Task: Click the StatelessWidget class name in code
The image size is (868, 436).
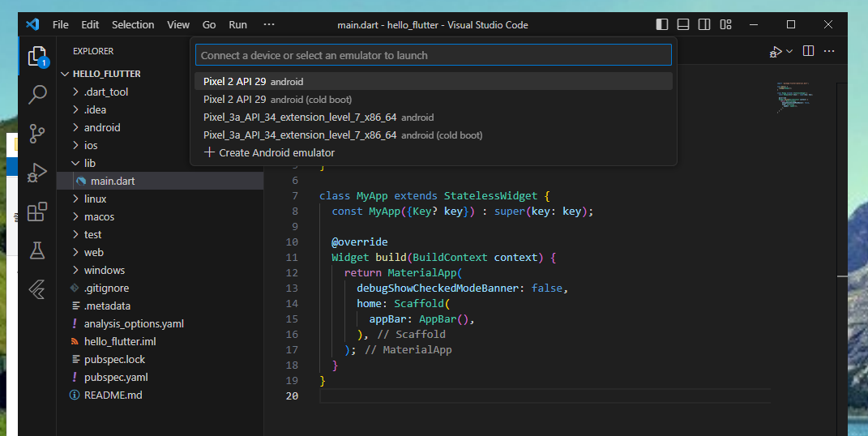Action: tap(490, 196)
